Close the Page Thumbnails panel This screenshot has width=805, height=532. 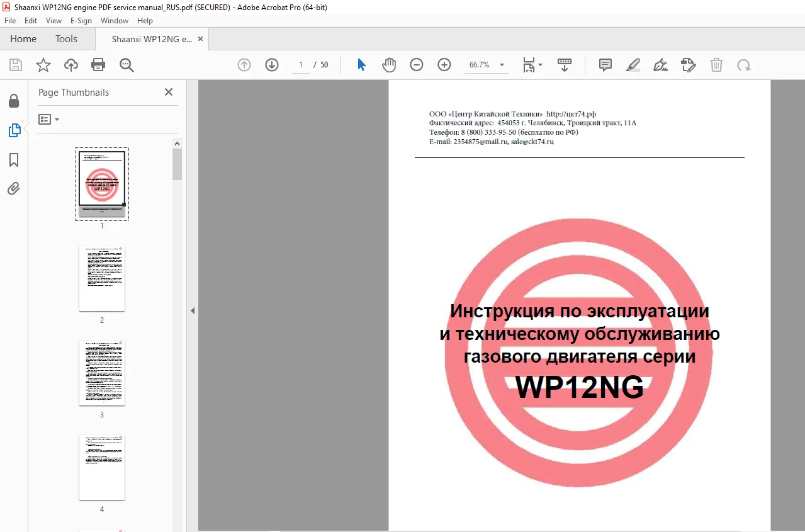pos(169,92)
